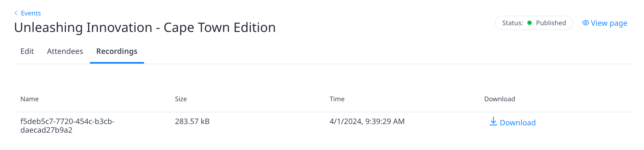The height and width of the screenshot is (150, 644).
Task: Click the Time column header
Action: [337, 99]
